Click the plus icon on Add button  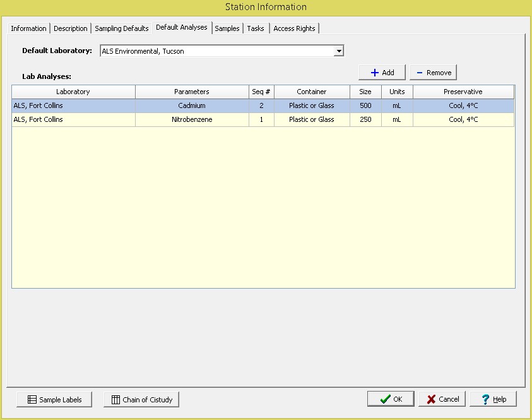(x=374, y=73)
